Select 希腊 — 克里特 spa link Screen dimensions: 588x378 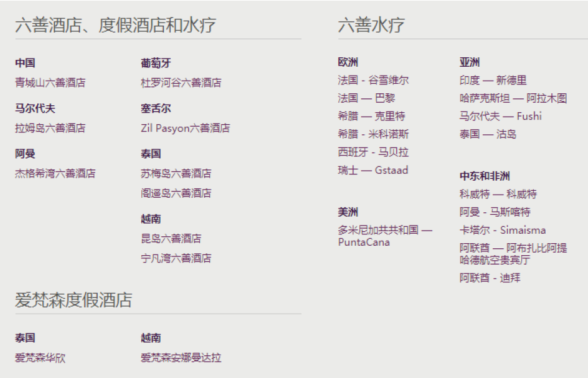tap(371, 117)
